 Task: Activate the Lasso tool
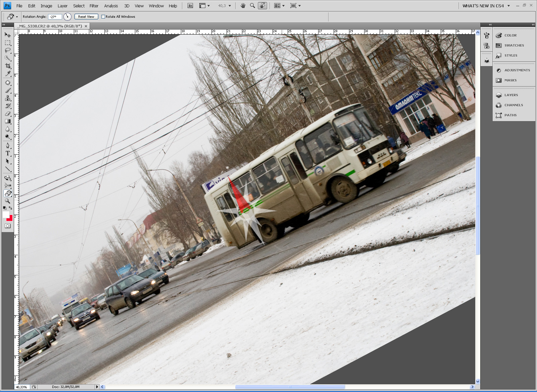pos(8,51)
